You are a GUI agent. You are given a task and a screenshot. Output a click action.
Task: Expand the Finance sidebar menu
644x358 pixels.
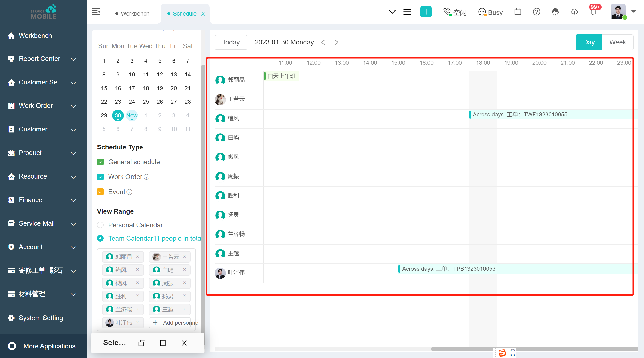point(43,200)
